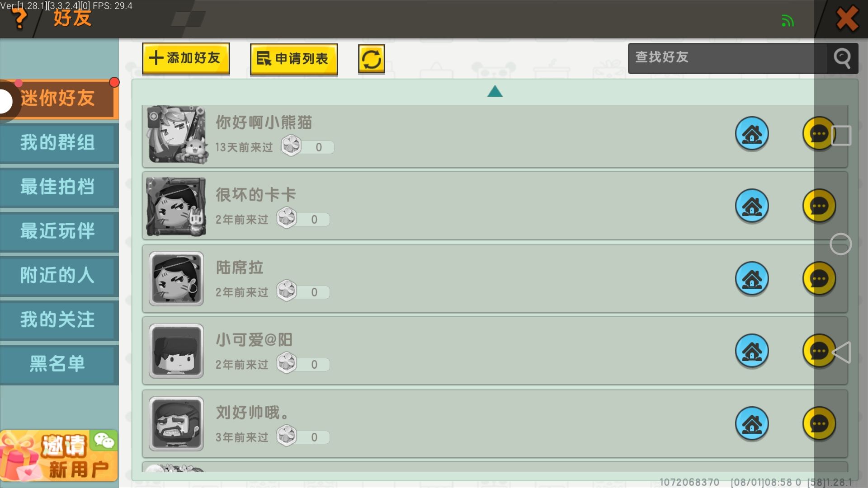Click the search magnifier icon
868x488 pixels.
click(842, 58)
